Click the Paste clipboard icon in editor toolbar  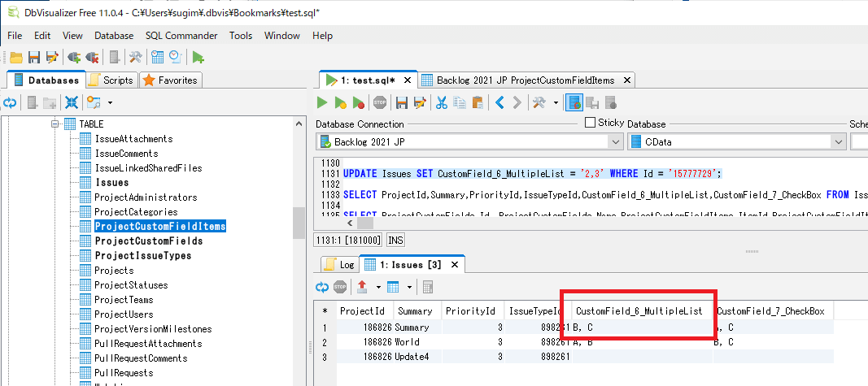pyautogui.click(x=478, y=103)
